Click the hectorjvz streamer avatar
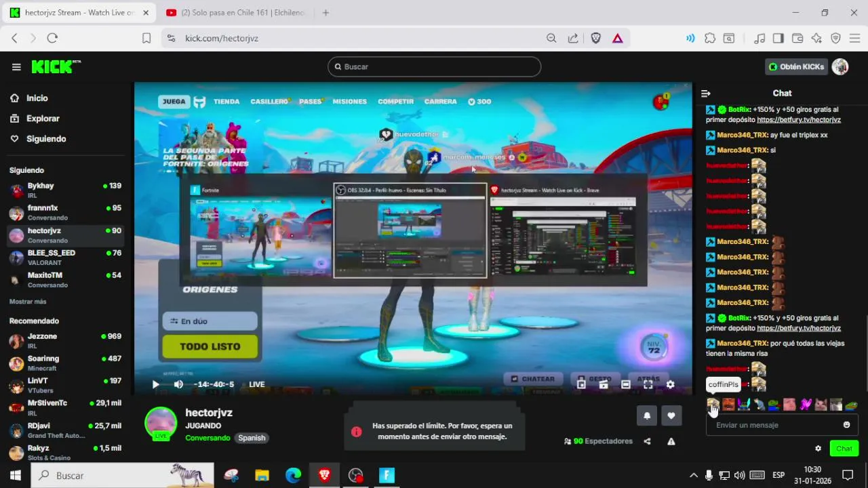 tap(161, 423)
